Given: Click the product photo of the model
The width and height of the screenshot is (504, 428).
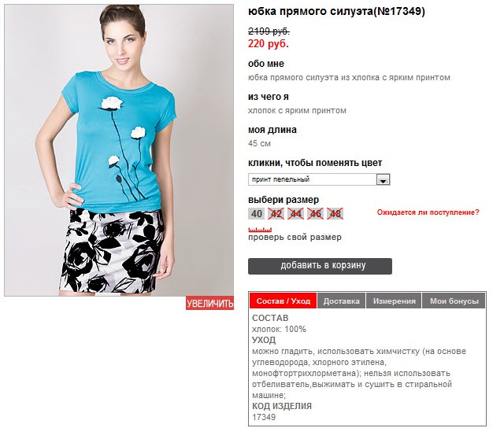Looking at the screenshot, I should tap(119, 150).
